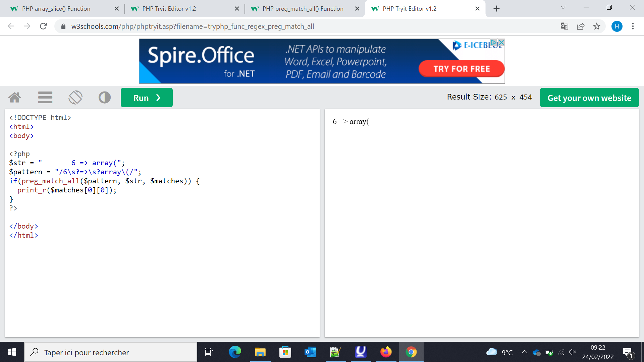Toggle the muted volume tray icon
This screenshot has width=644, height=362.
(573, 352)
